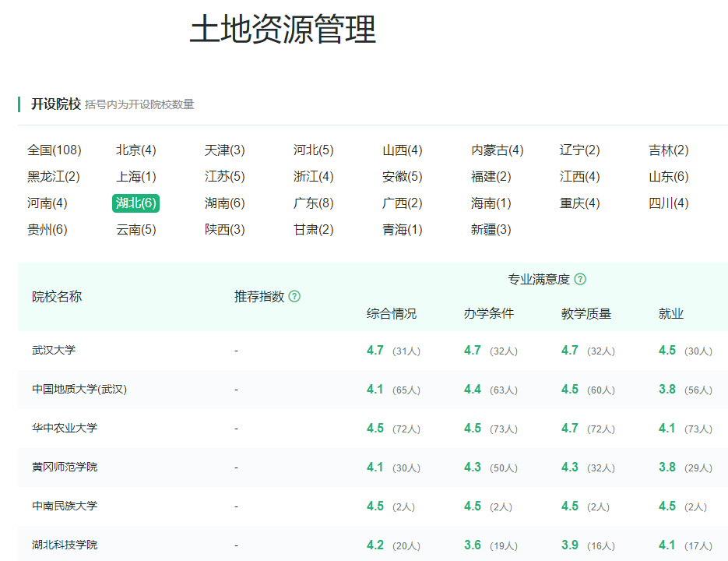
Task: Choose 辽宁(2) province
Action: [x=580, y=150]
